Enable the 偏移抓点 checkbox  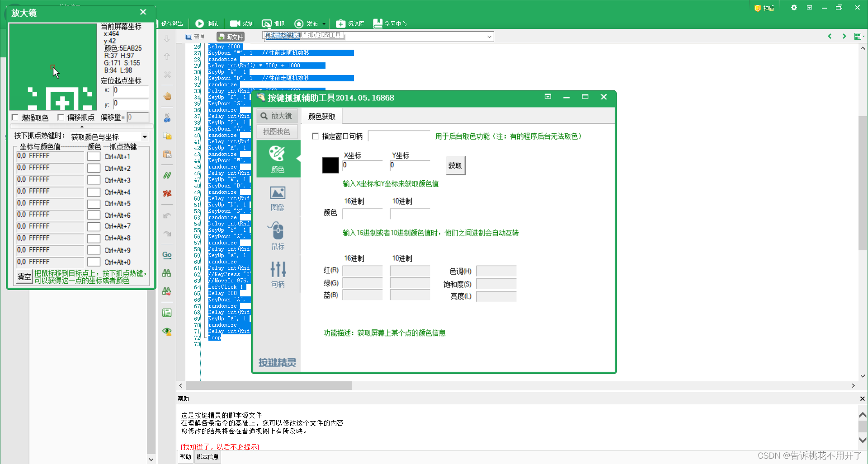coord(61,117)
